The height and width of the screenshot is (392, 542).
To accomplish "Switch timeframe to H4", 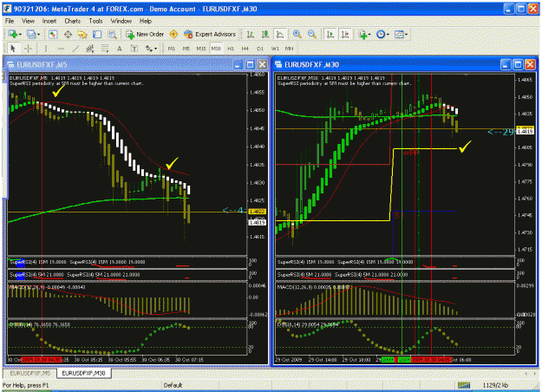I will pyautogui.click(x=245, y=49).
